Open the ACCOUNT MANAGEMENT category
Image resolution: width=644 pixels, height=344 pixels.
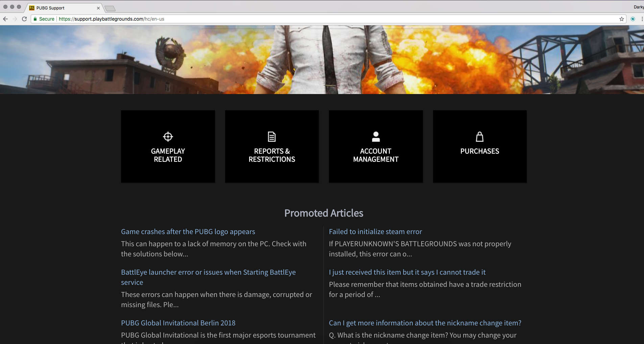[376, 146]
